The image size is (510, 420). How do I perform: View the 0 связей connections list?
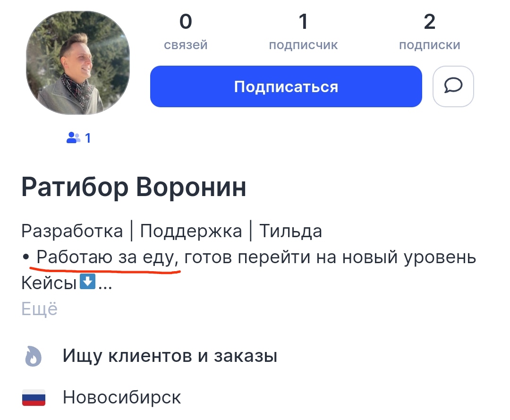186,32
